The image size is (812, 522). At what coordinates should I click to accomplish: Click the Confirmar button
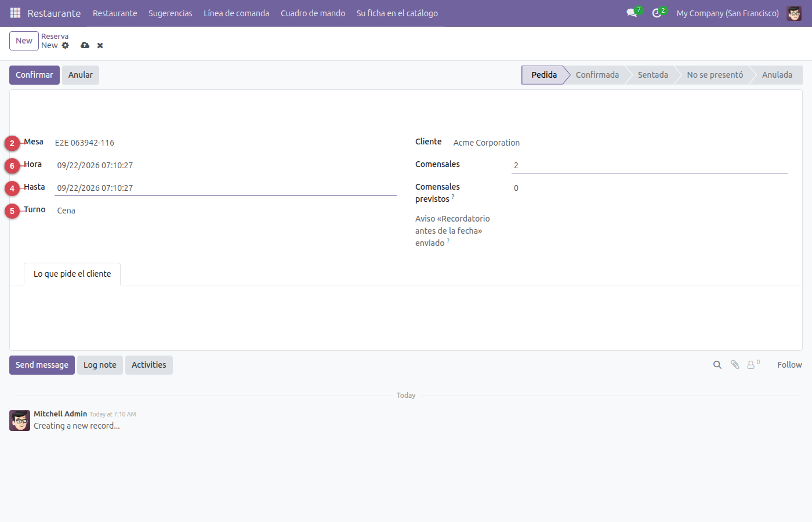click(34, 75)
